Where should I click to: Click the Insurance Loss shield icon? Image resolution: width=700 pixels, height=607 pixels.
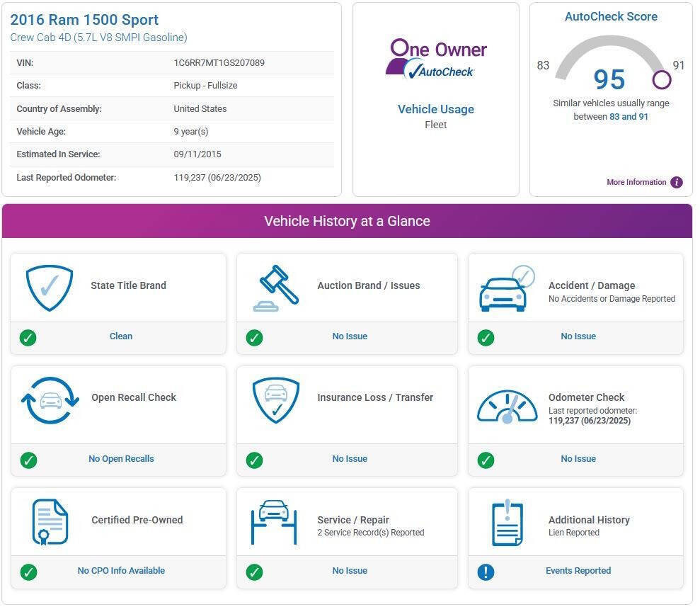pyautogui.click(x=276, y=400)
